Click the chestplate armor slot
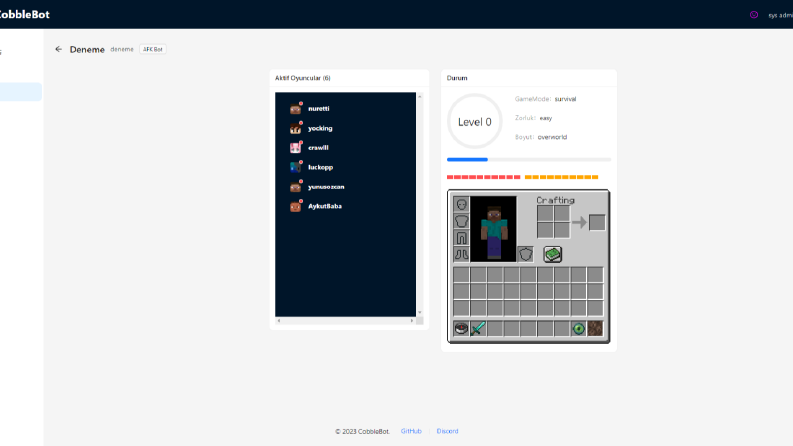Viewport: 793px width, 446px height. [461, 221]
